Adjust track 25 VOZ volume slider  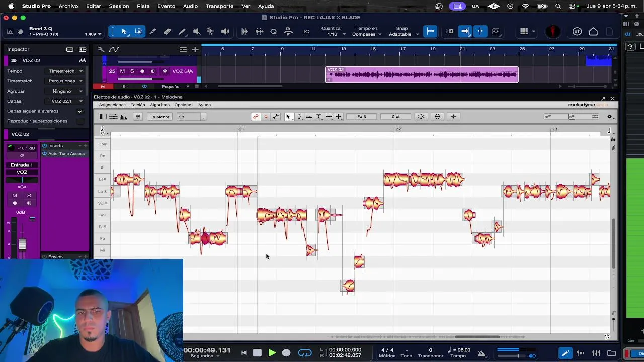pos(141,79)
